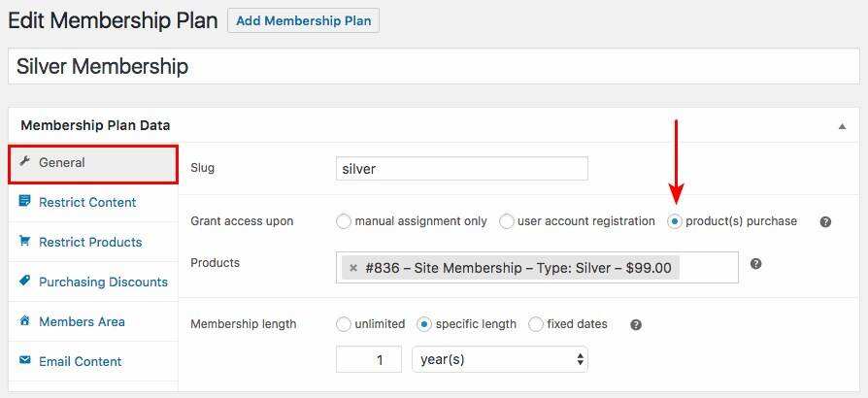
Task: Click the Restrict Content document icon
Action: [25, 202]
